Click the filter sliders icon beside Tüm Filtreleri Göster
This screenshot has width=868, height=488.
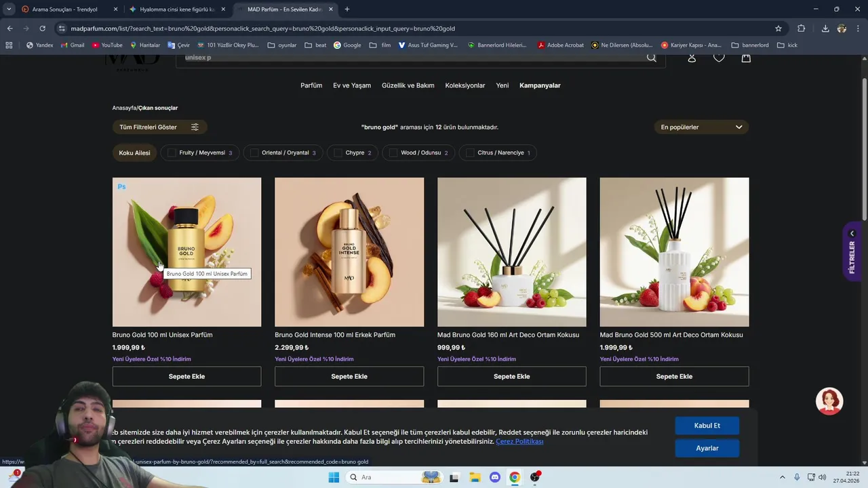pyautogui.click(x=195, y=127)
